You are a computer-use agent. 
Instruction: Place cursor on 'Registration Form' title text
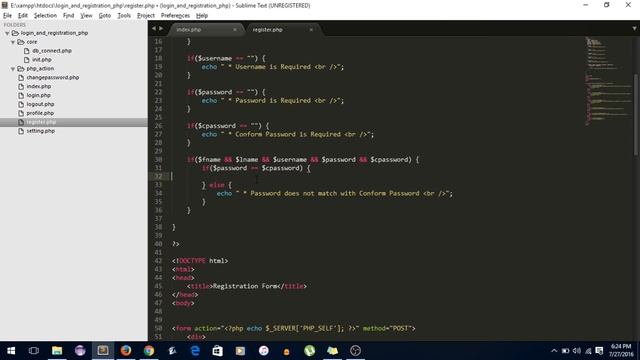(245, 286)
